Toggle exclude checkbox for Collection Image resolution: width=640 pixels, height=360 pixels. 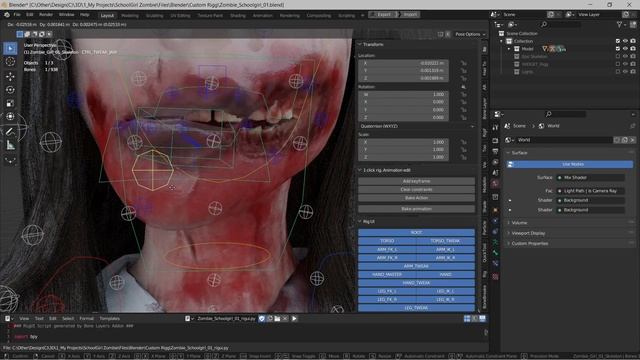click(x=618, y=41)
